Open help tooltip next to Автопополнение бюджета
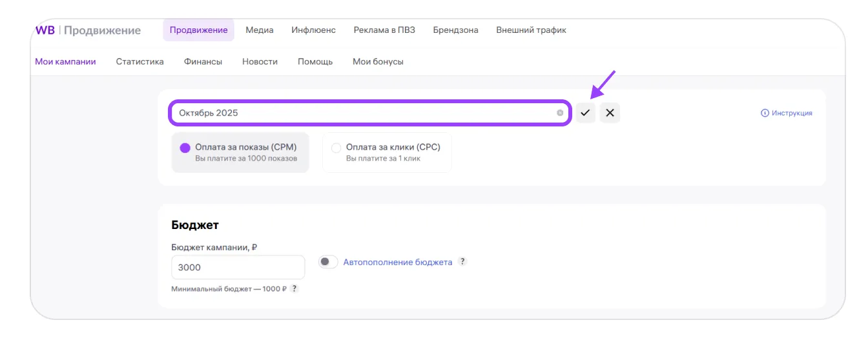868x338 pixels. point(462,262)
